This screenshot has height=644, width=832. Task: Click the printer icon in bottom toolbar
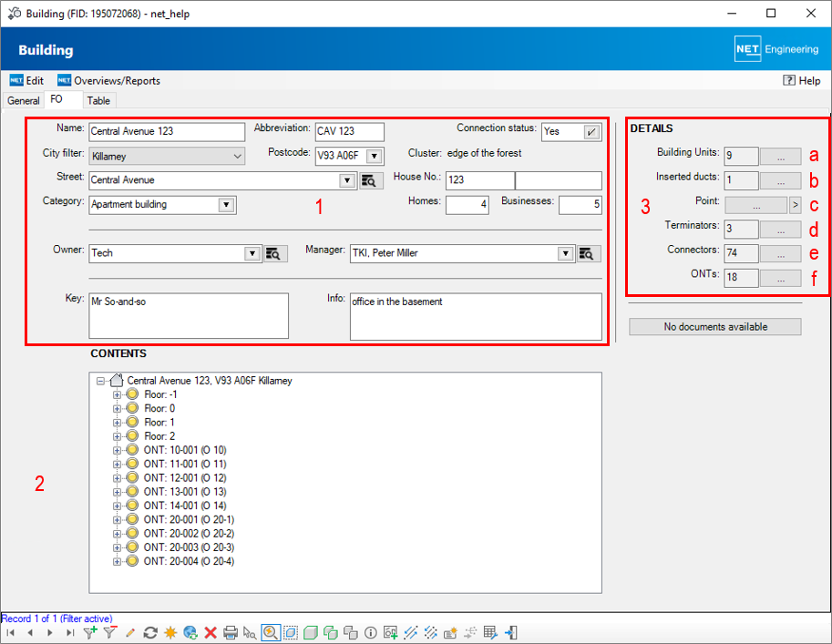231,632
